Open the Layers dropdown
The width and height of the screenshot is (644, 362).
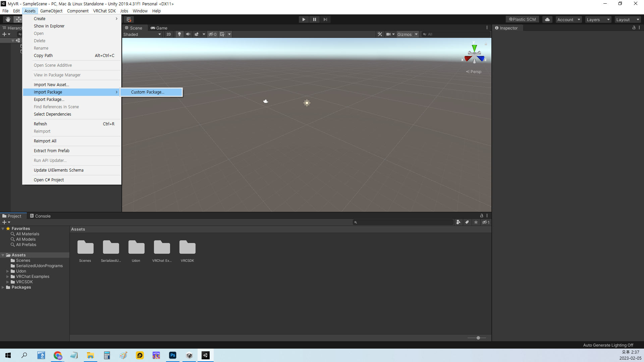coord(598,19)
